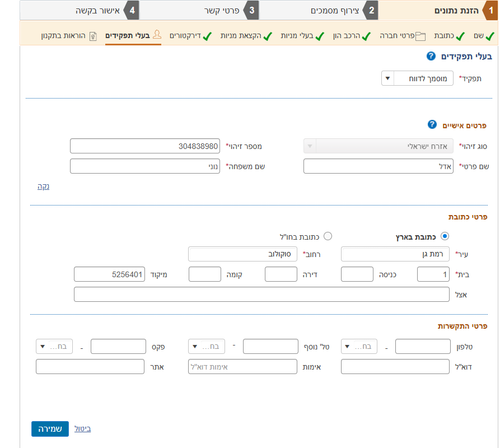
Task: Click the כניסה input field
Action: (357, 274)
